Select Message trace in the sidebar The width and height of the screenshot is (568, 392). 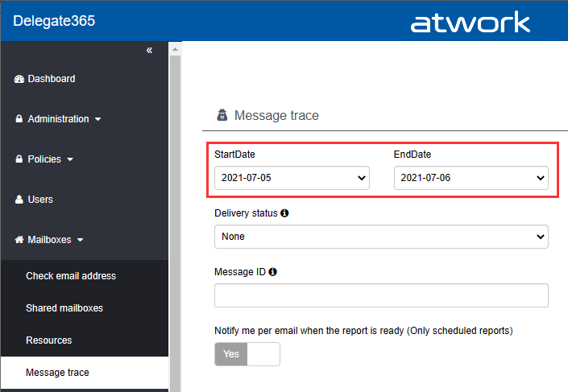[x=85, y=373]
